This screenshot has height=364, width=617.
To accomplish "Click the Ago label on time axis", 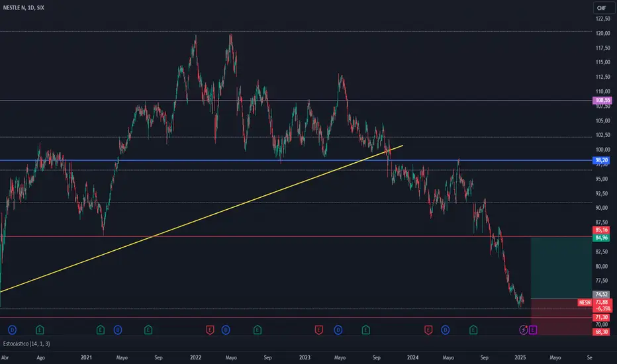I will [x=40, y=357].
